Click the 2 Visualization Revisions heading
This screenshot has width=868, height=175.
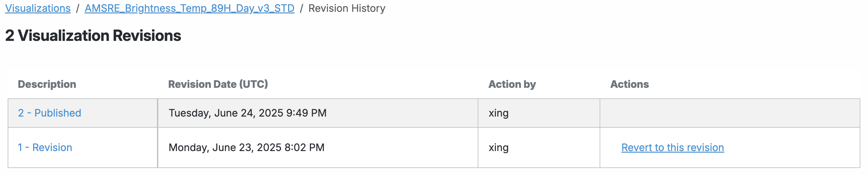[x=93, y=36]
